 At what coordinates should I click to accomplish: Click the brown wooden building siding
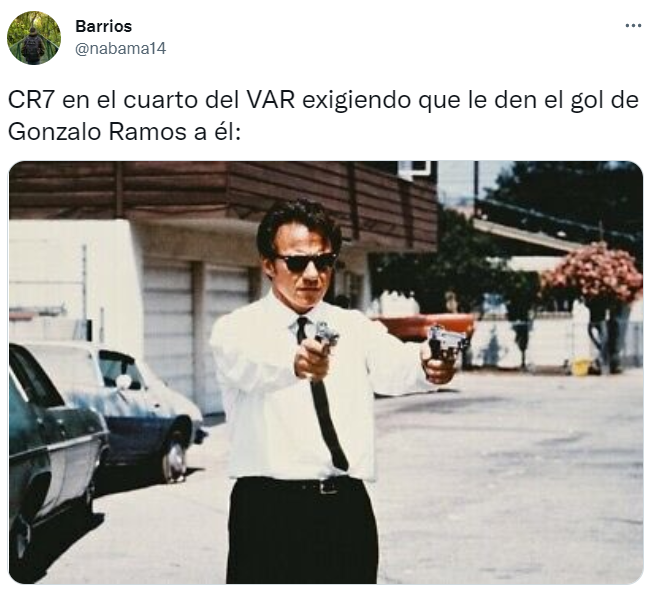pos(223,191)
